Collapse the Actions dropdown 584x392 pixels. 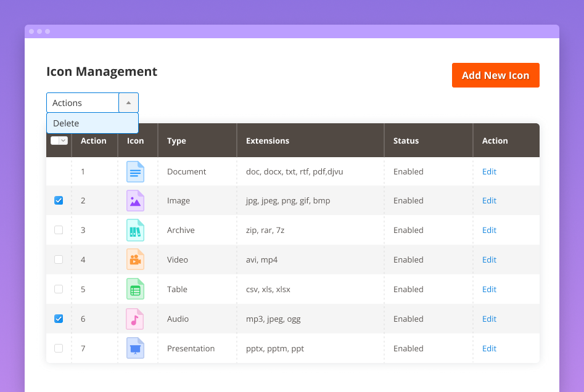tap(129, 102)
